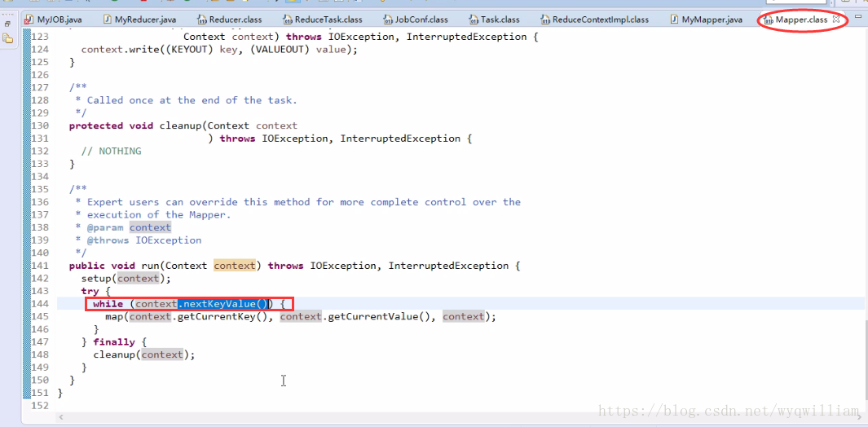Click the MyMapper.java file icon
The image size is (868, 427).
click(x=674, y=20)
